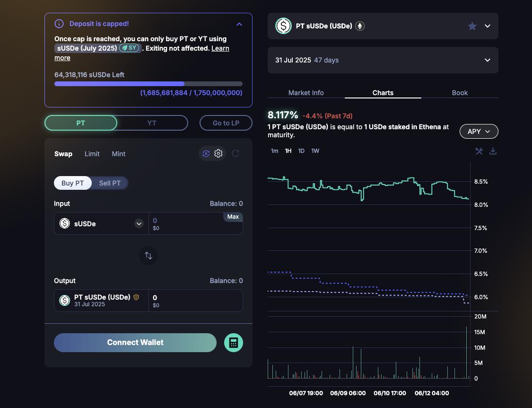Click the 06/09 06:00 chart time label
Screen dimensions: 532x408
(348, 393)
